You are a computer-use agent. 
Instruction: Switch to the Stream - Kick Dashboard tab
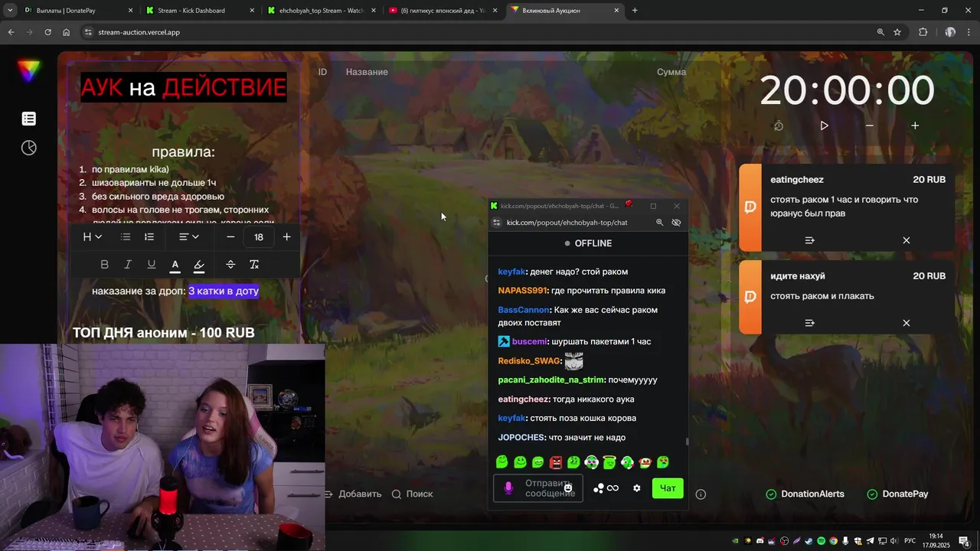[200, 11]
